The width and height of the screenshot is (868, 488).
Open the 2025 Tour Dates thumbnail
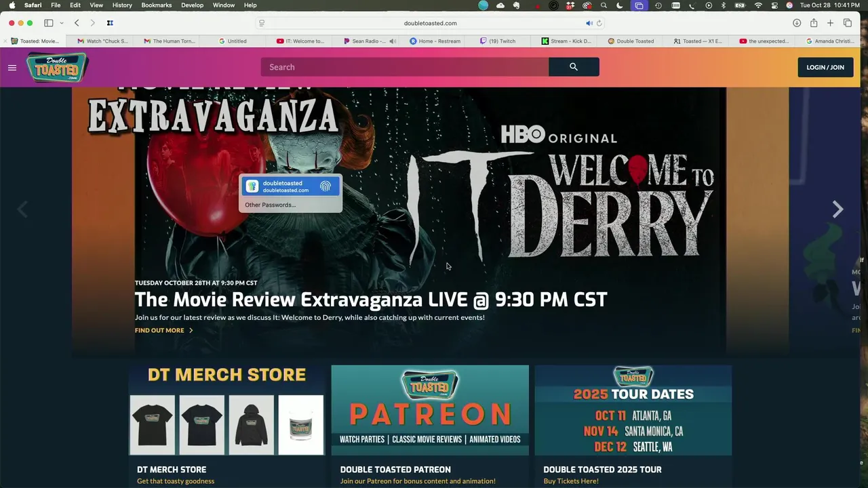coord(633,410)
